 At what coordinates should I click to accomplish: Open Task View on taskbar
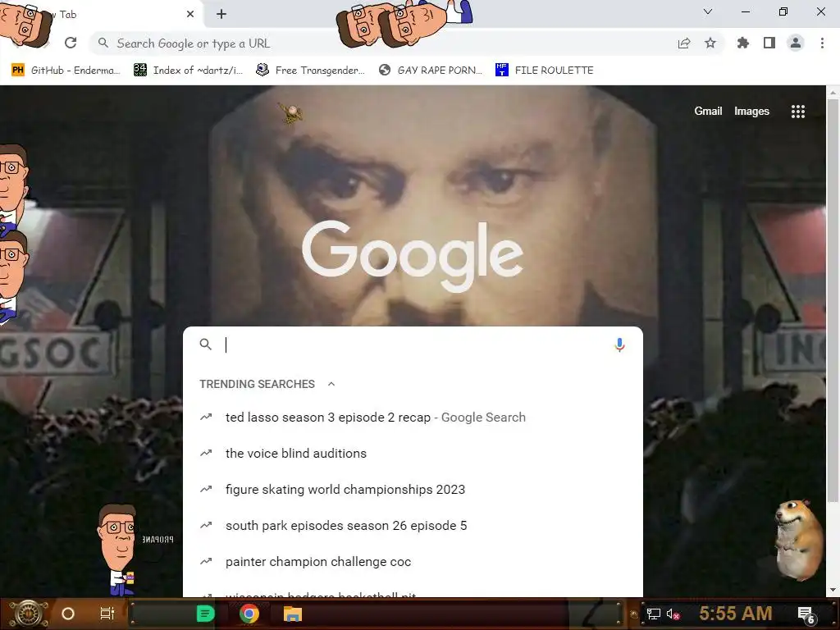[x=107, y=614]
